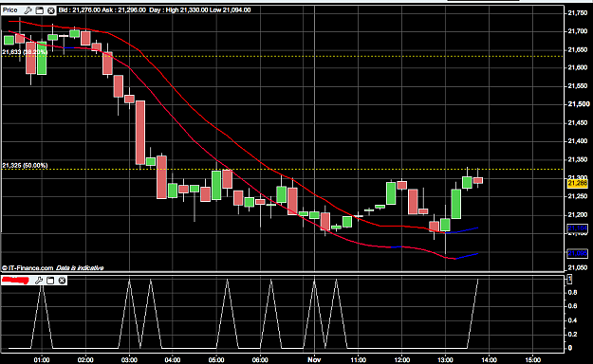Close the Price panel with X icon
Image resolution: width=593 pixels, height=364 pixels.
coord(50,10)
